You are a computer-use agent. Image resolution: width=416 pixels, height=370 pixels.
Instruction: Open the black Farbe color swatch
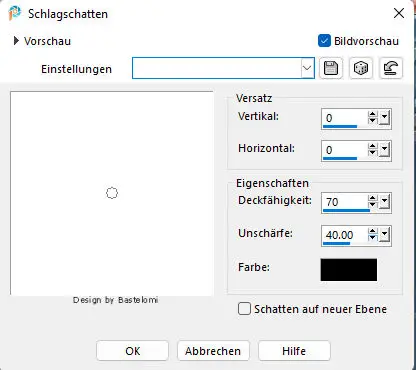tap(349, 269)
